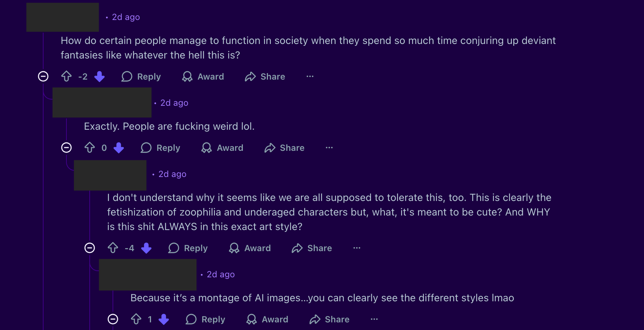This screenshot has width=644, height=330.
Task: Give award to comment scored 0
Action: [x=223, y=148]
